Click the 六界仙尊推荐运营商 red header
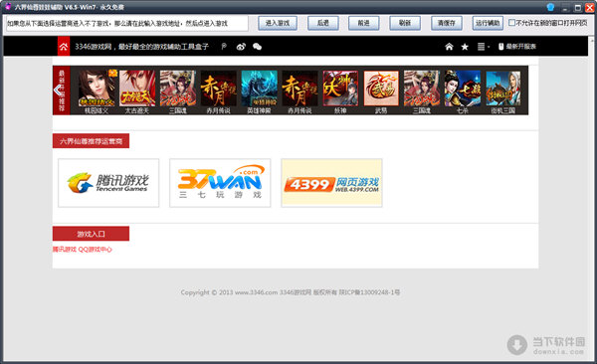Viewport: 597px width, 364px height. (91, 141)
